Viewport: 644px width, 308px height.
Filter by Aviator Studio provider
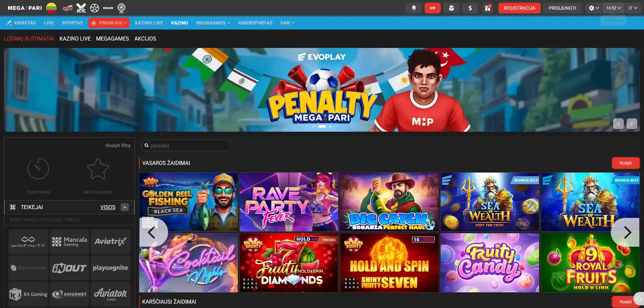[110, 294]
